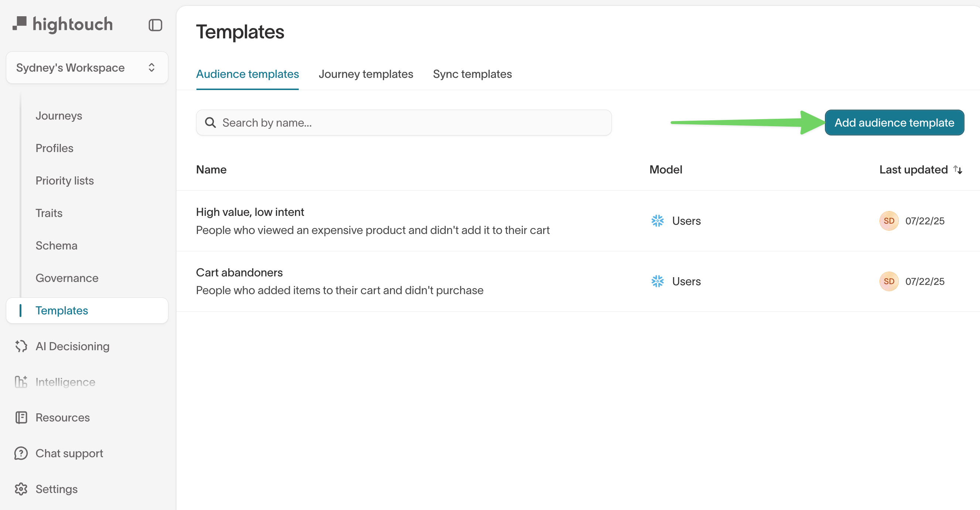Click the Intelligence label
The height and width of the screenshot is (510, 980).
tap(65, 382)
